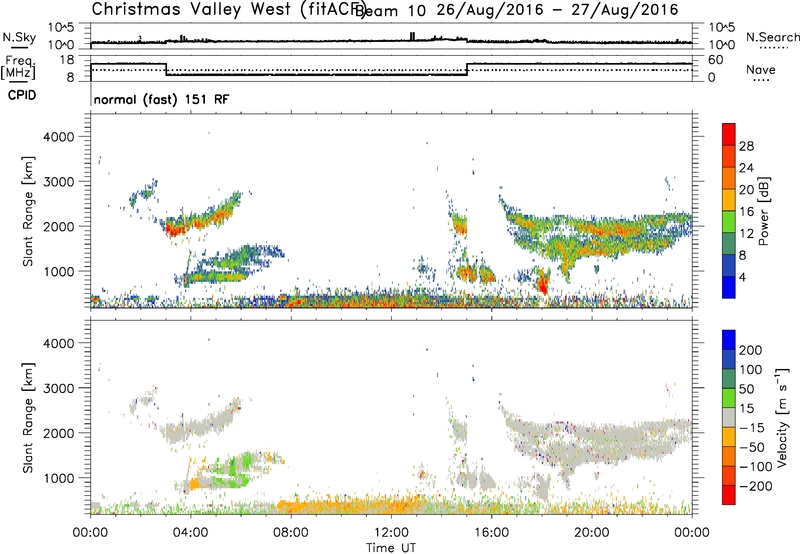Image resolution: width=800 pixels, height=554 pixels.
Task: Click the 'Freq. [MHz]' label
Action: (19, 69)
